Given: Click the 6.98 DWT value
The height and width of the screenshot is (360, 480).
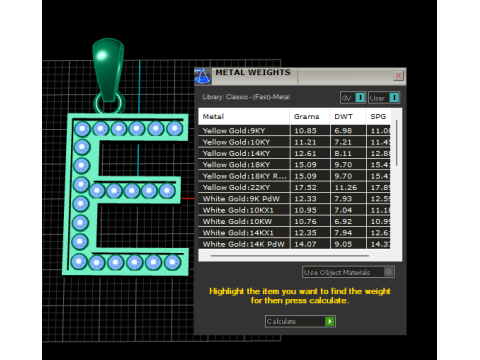Looking at the screenshot, I should tap(343, 131).
